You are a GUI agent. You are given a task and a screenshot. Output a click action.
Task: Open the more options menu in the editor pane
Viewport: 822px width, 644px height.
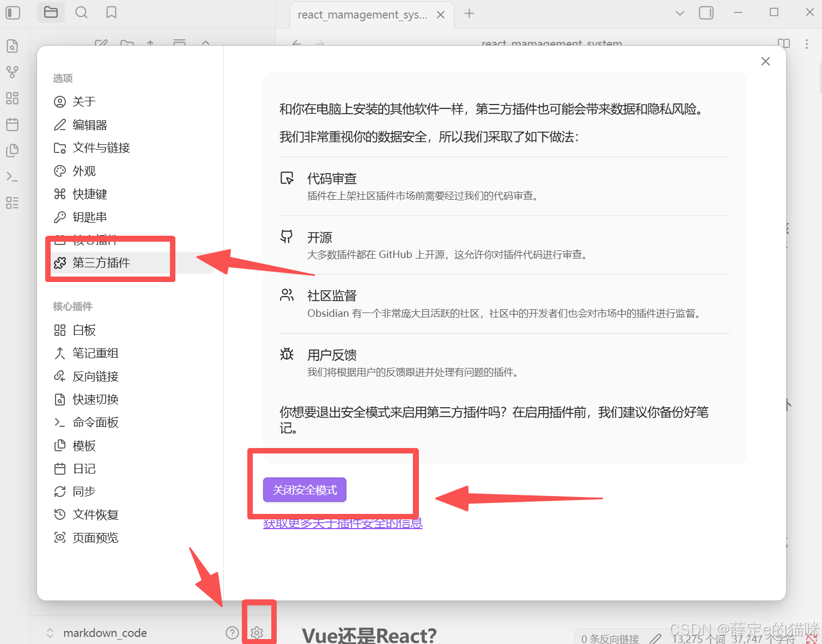807,44
